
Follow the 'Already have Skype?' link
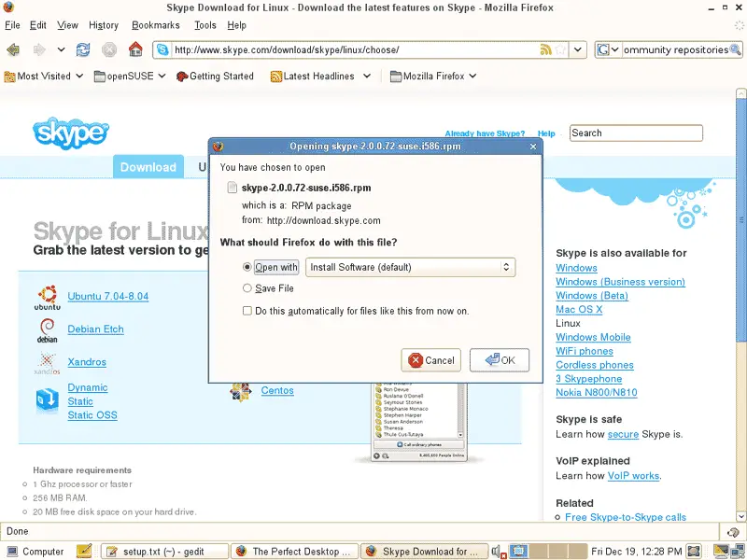point(485,133)
